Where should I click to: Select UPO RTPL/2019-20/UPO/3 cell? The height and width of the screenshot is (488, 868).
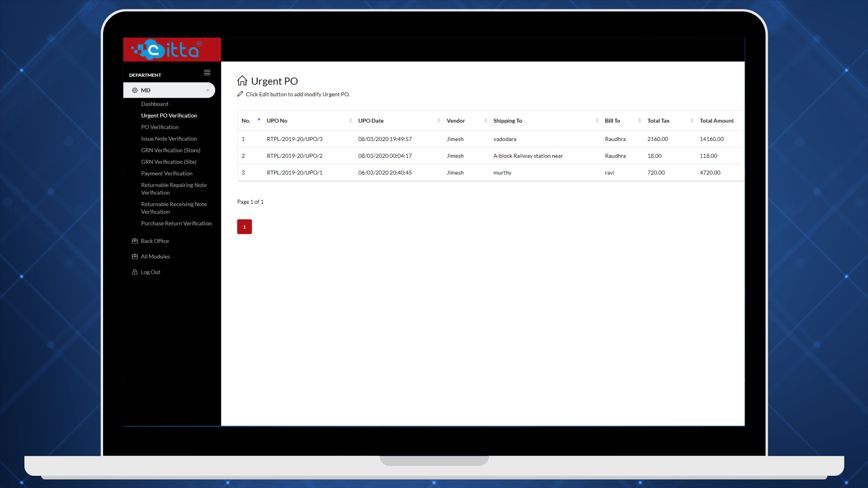295,139
